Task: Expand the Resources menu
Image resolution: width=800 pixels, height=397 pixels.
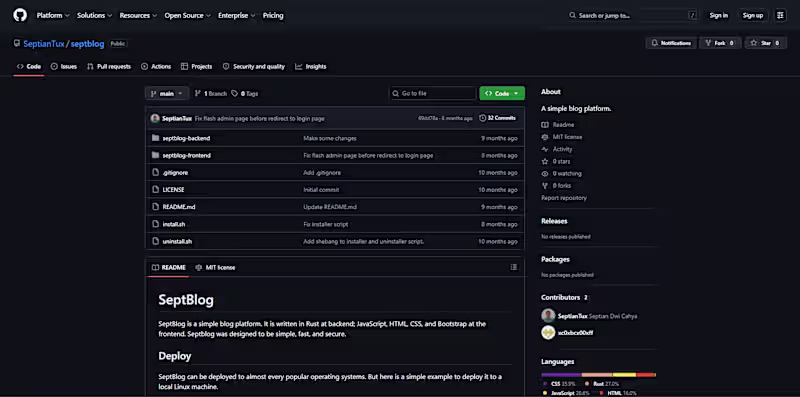Action: point(138,16)
